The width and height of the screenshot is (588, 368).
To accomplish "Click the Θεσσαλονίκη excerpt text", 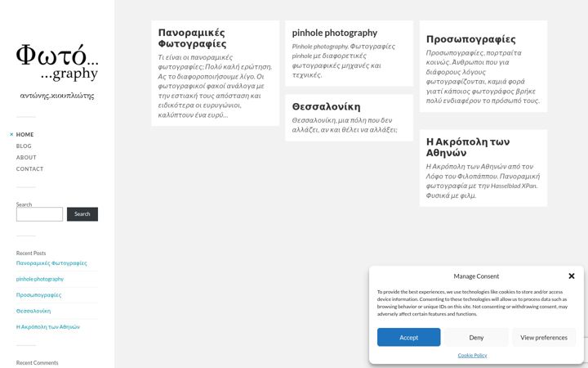I will (345, 124).
